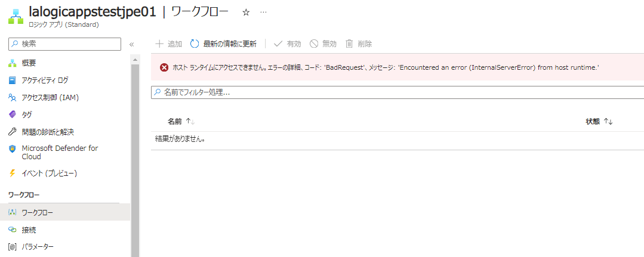Click the ロジック アプリ (Standard) subtitle
The image size is (644, 257).
pyautogui.click(x=64, y=24)
